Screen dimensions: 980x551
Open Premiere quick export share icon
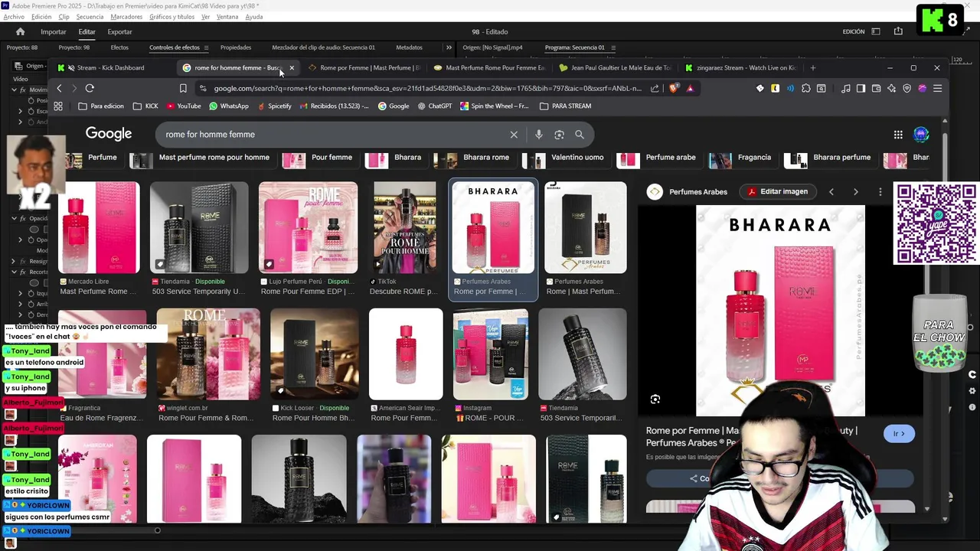pos(898,31)
